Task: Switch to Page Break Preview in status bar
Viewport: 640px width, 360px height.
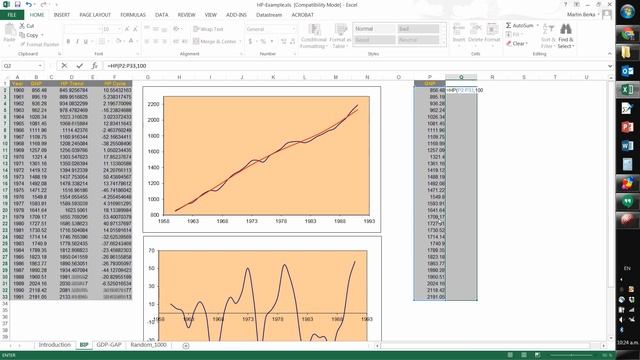Action: coord(538,355)
